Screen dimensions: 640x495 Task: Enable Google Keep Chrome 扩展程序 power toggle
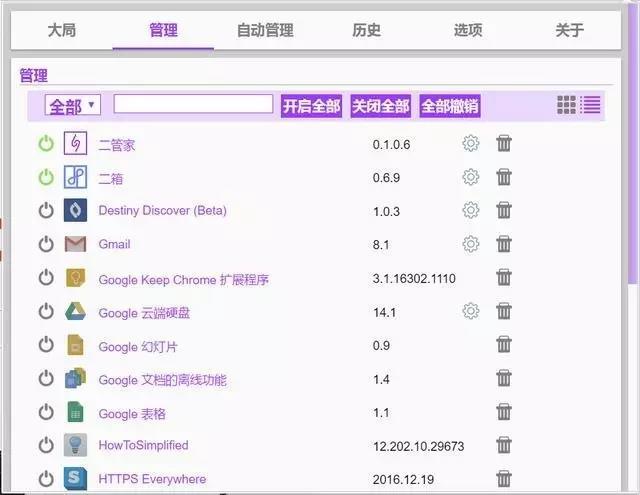point(46,277)
